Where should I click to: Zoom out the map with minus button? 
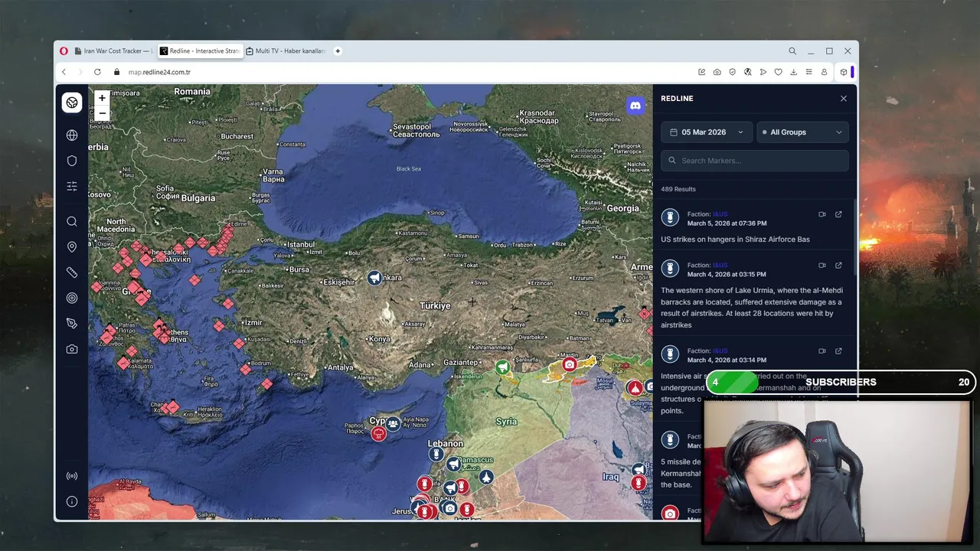pos(102,113)
